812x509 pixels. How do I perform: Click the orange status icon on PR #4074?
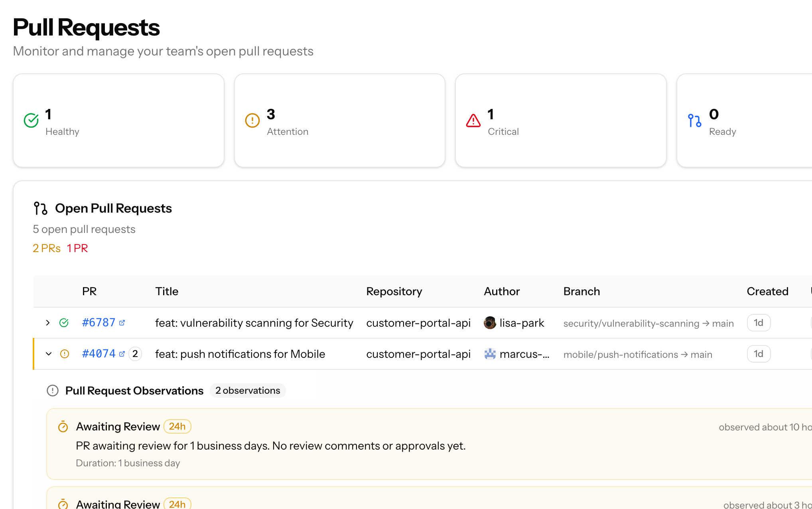tap(64, 354)
